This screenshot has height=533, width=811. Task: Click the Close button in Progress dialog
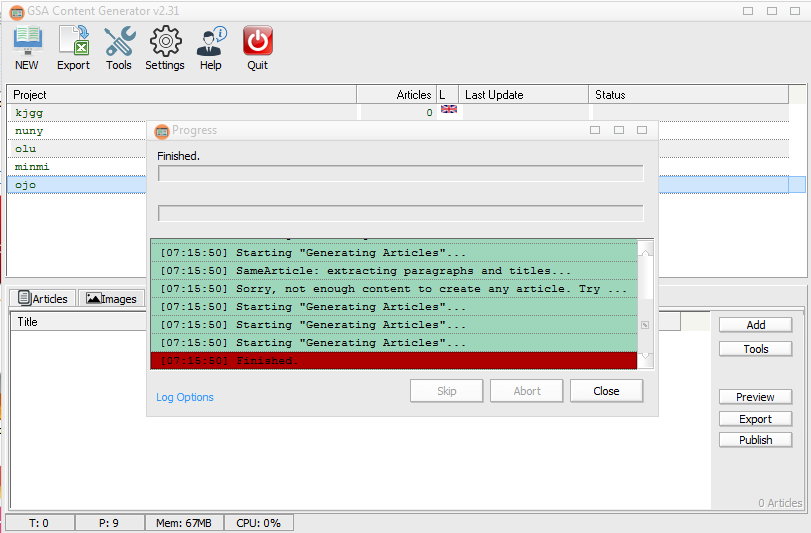[x=606, y=391]
